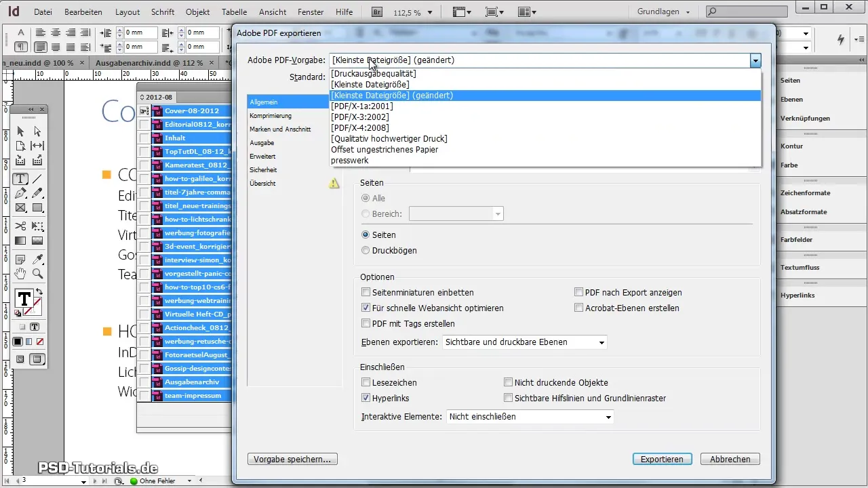The image size is (868, 488).
Task: Open the Fenster menu
Action: pyautogui.click(x=311, y=12)
